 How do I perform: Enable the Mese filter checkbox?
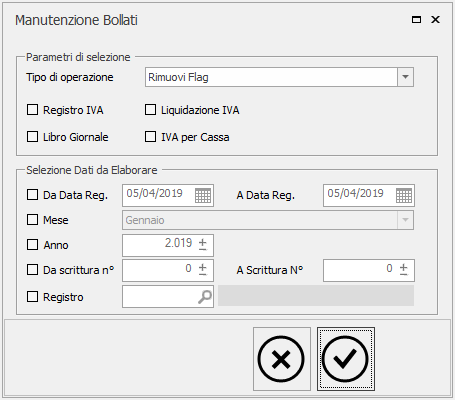click(32, 220)
